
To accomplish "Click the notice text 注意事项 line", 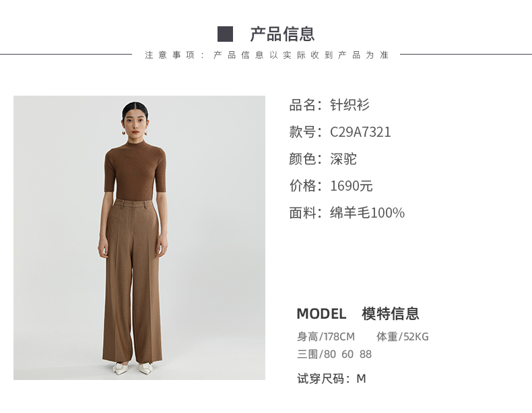I will click(x=267, y=55).
